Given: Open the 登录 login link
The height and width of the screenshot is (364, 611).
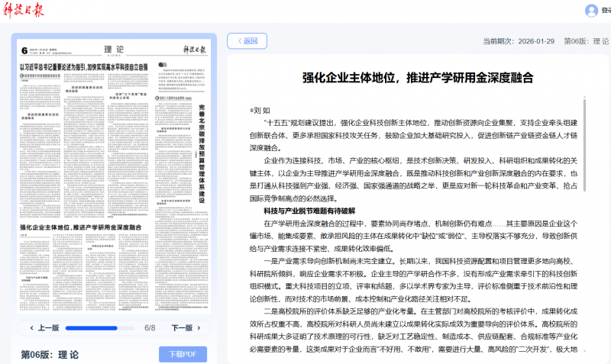Looking at the screenshot, I should click(606, 11).
